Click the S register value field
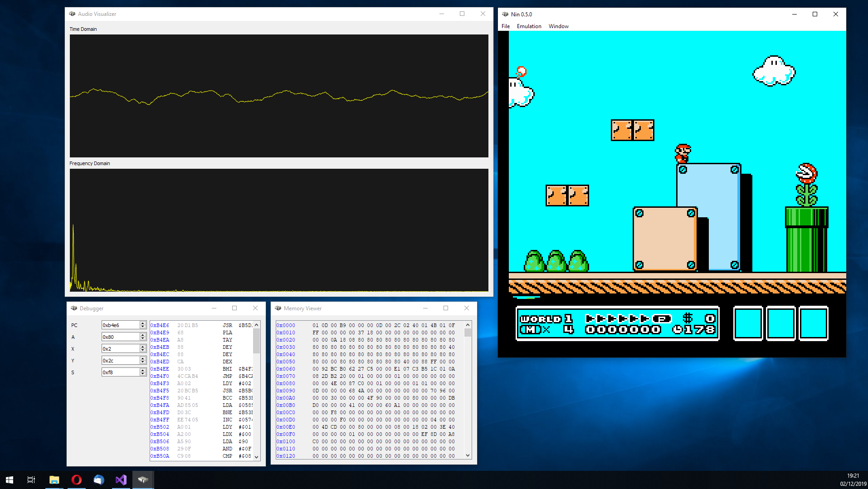The image size is (868, 489). (x=120, y=372)
